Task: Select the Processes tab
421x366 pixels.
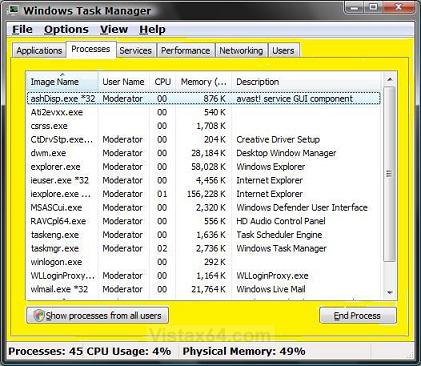Action: point(91,49)
